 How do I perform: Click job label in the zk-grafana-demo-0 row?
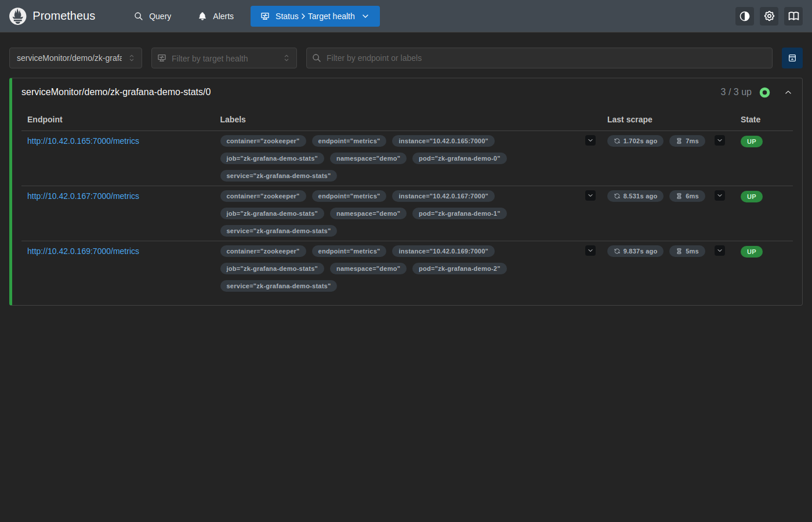tap(272, 158)
